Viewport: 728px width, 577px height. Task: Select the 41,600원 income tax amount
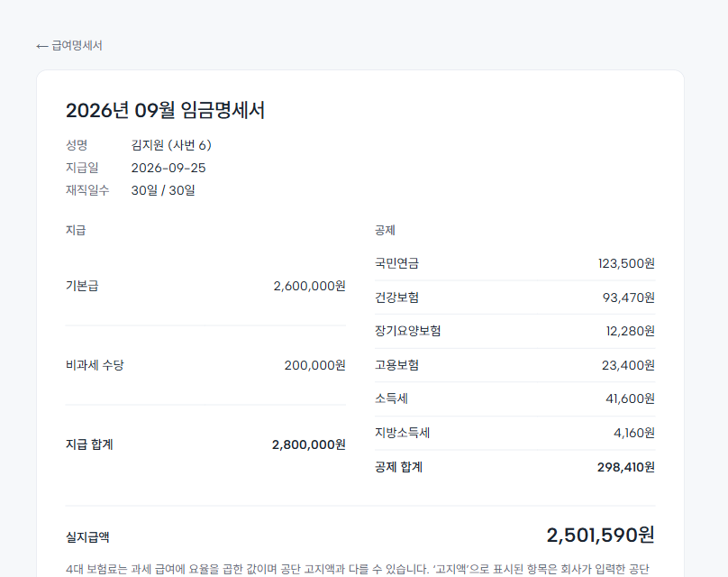tap(630, 398)
